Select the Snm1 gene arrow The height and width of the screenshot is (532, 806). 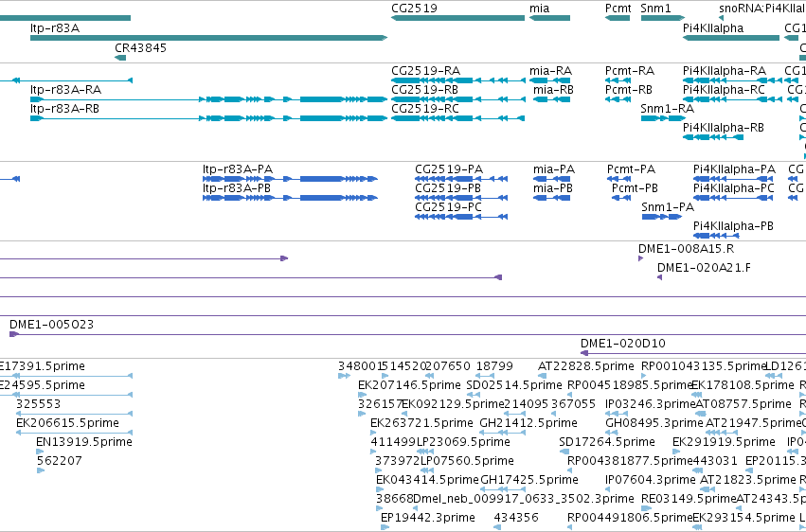(x=663, y=18)
